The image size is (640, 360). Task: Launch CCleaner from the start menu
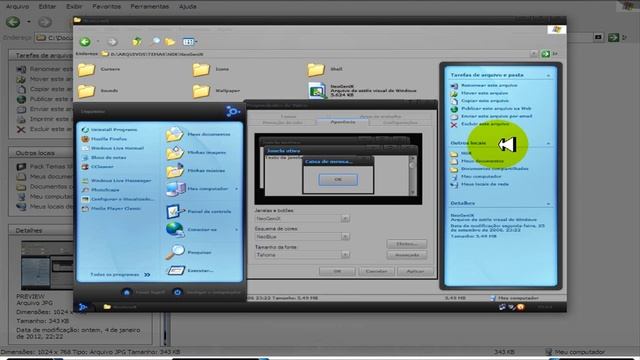coord(98,167)
